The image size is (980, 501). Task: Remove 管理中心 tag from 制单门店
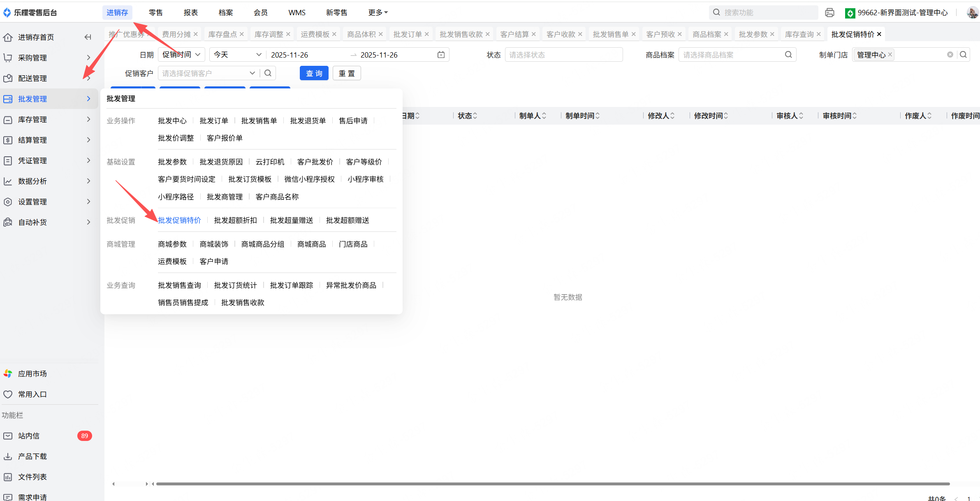click(890, 54)
